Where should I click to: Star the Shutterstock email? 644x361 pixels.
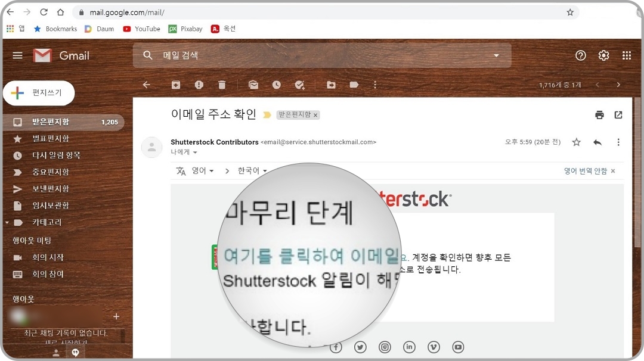[576, 142]
